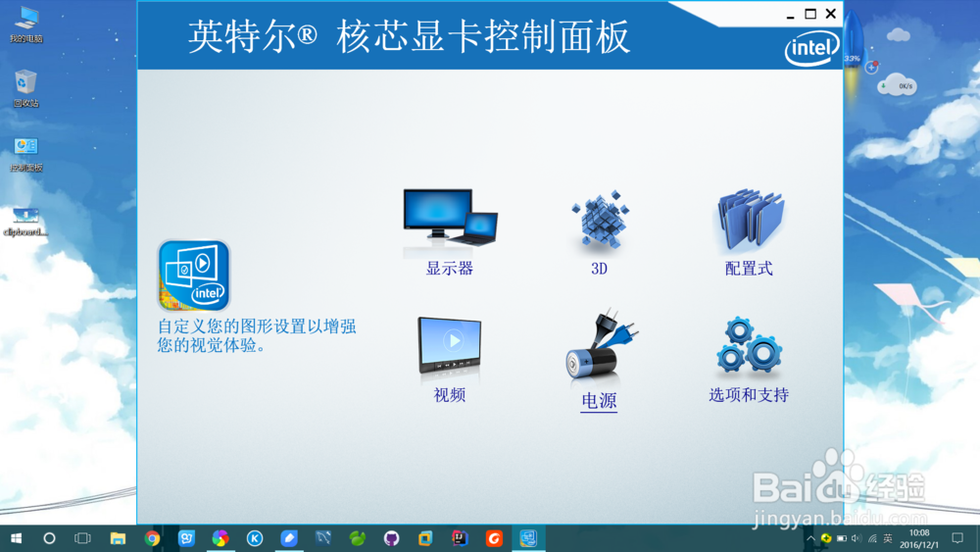
Task: Select clipboard file on the desktop
Action: (x=25, y=222)
